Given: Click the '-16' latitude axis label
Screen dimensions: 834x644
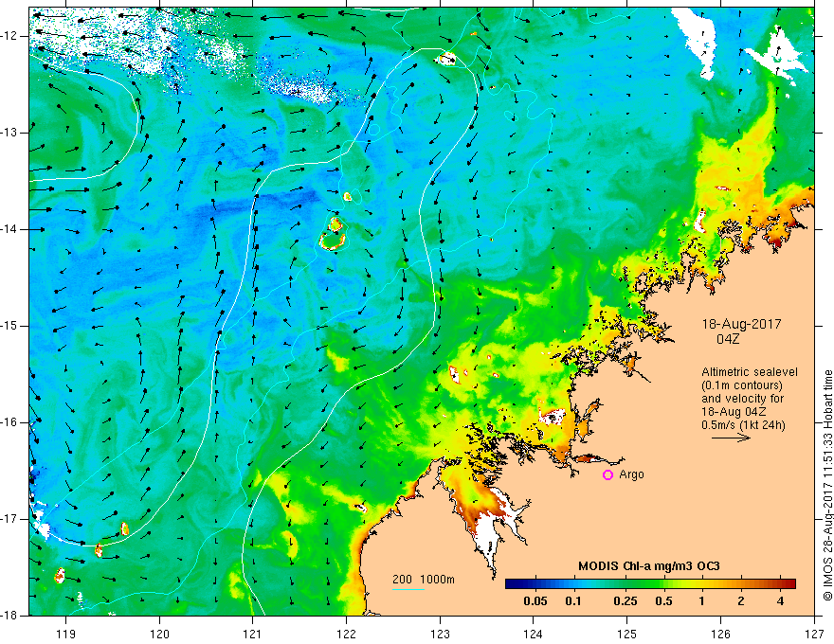Looking at the screenshot, I should [x=9, y=422].
